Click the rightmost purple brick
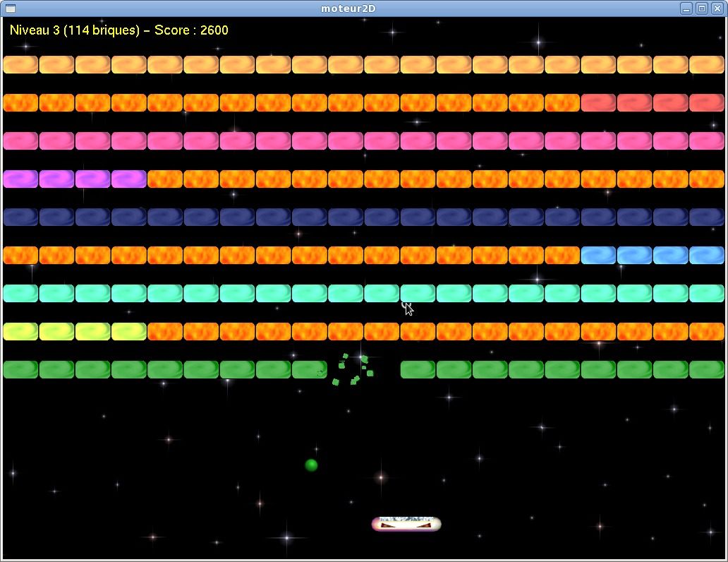The height and width of the screenshot is (562, 728). click(128, 179)
